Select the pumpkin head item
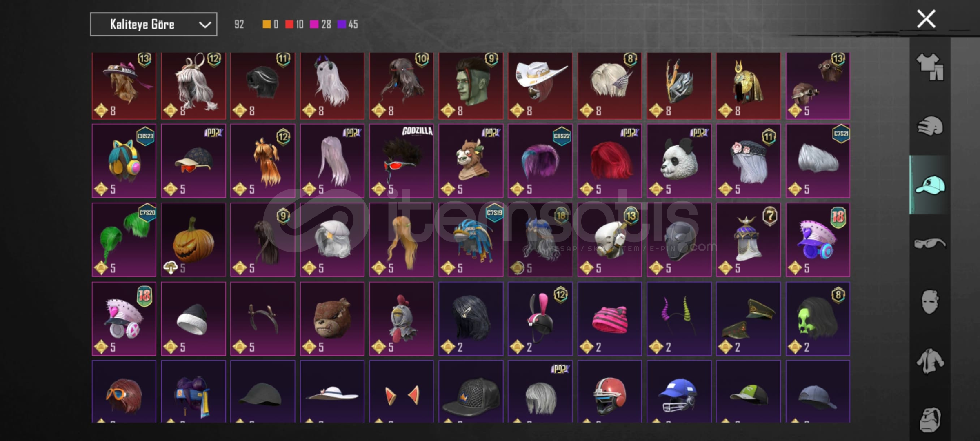This screenshot has height=441, width=980. coord(193,240)
